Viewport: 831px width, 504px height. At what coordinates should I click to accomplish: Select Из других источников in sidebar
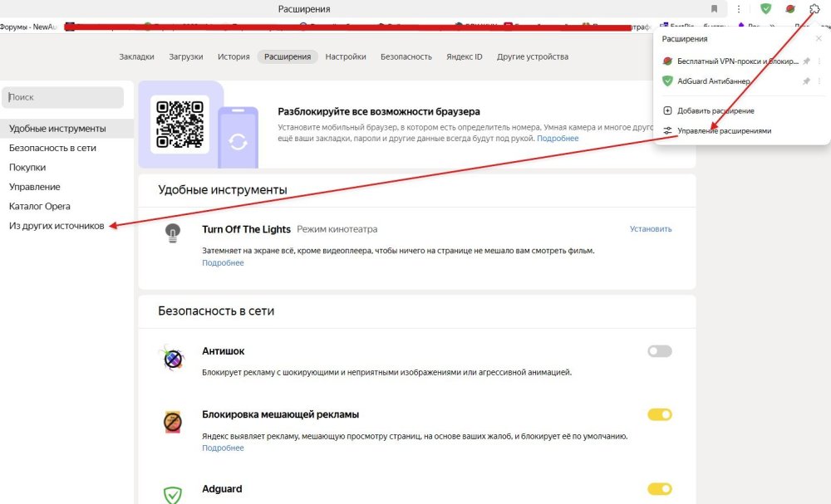57,226
